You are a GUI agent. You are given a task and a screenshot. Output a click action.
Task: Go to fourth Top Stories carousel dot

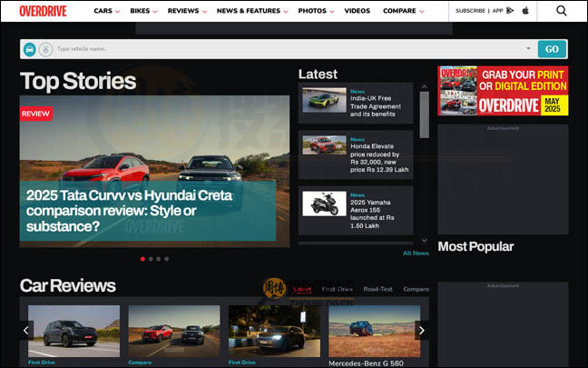click(x=166, y=259)
